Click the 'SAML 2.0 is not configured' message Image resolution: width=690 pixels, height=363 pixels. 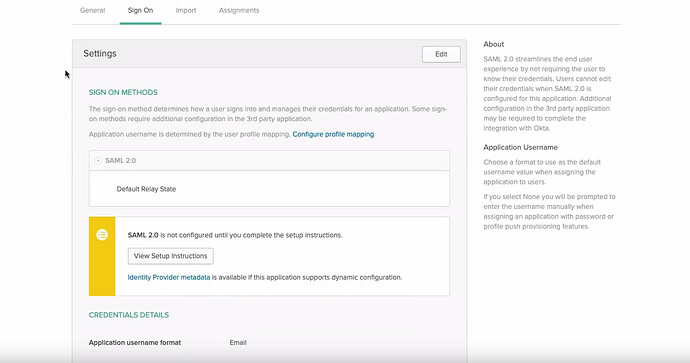235,235
